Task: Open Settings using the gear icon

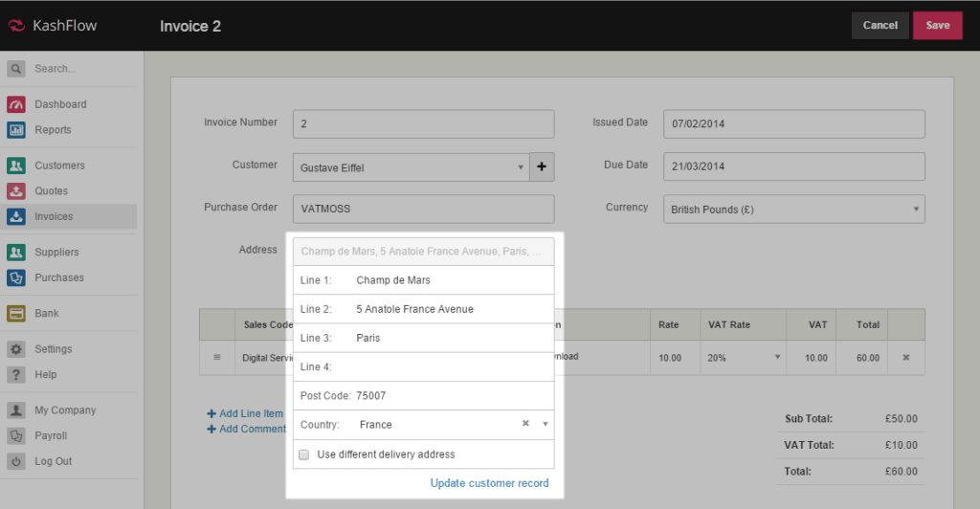Action: click(x=16, y=349)
